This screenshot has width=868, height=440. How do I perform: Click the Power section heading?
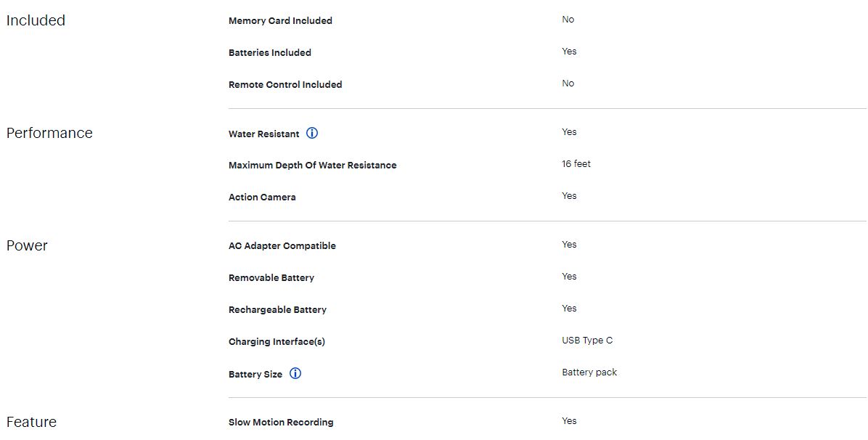coord(27,245)
